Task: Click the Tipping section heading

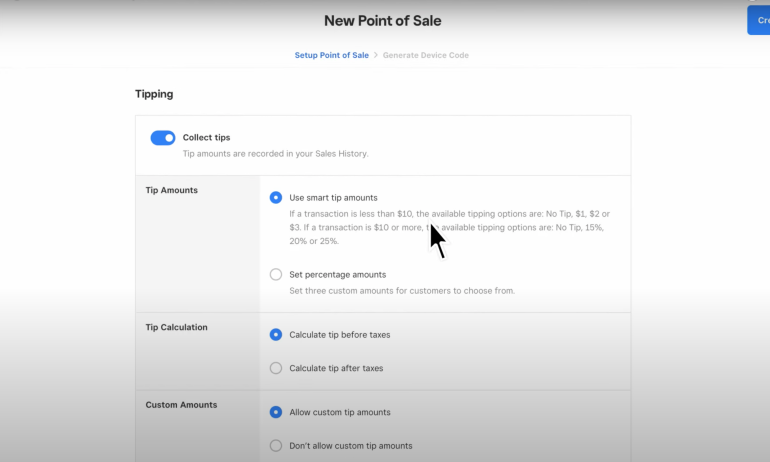Action: pos(154,94)
